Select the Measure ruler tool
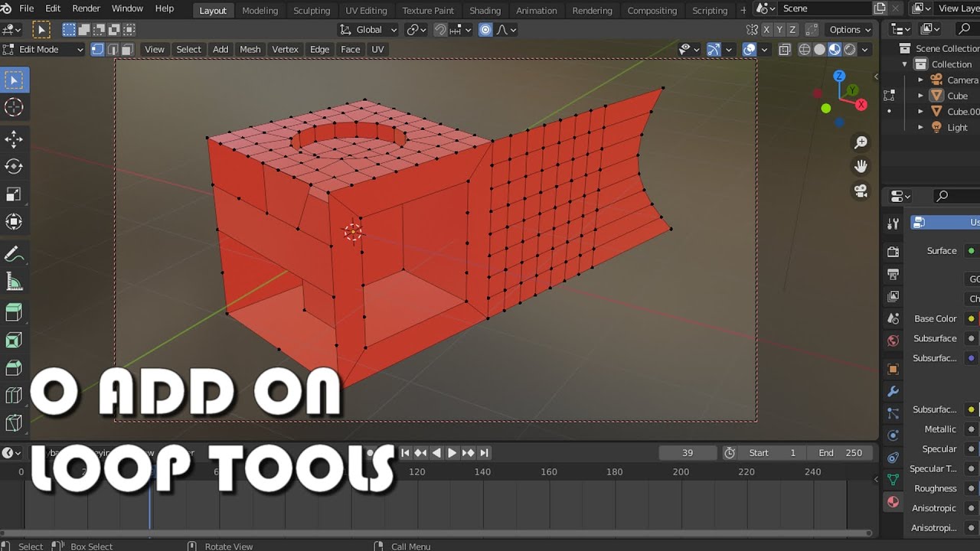Screen dimensions: 980x551 point(14,282)
